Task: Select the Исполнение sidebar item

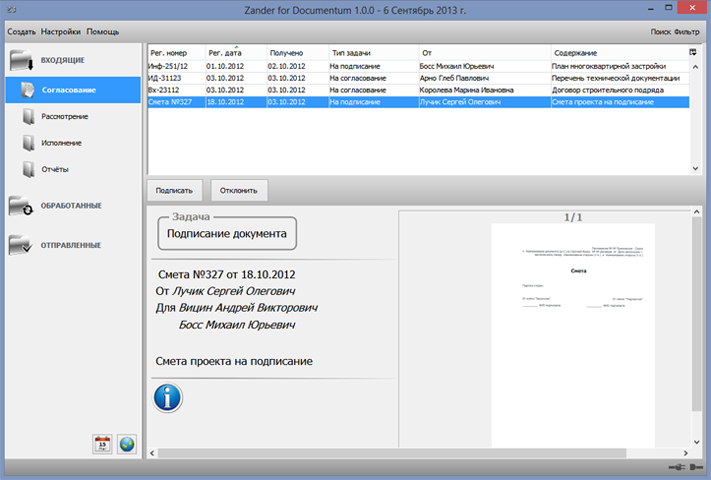Action: pyautogui.click(x=61, y=142)
